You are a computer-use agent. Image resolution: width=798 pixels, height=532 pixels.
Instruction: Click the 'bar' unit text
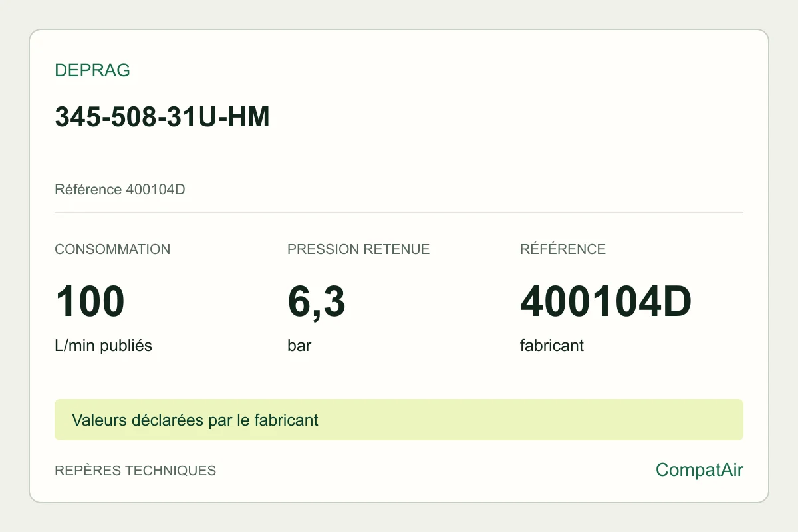click(299, 346)
